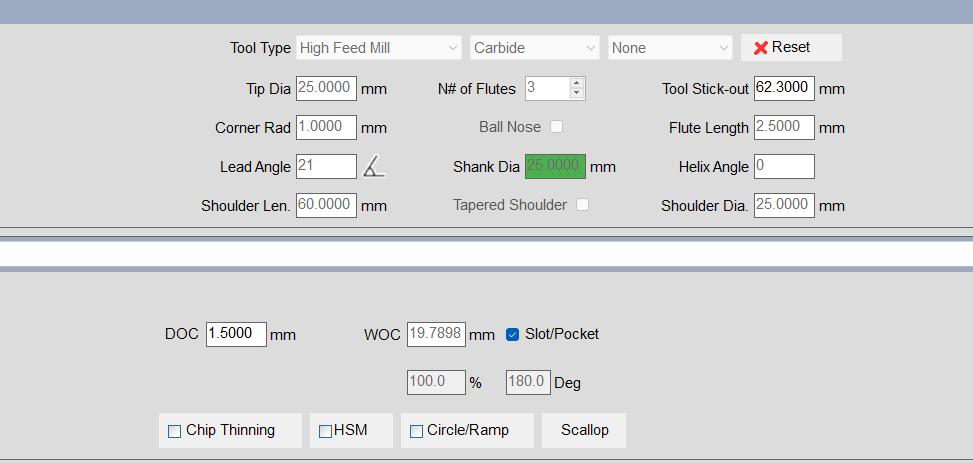This screenshot has height=463, width=973.
Task: Click the Tip Dia input field
Action: (x=326, y=88)
